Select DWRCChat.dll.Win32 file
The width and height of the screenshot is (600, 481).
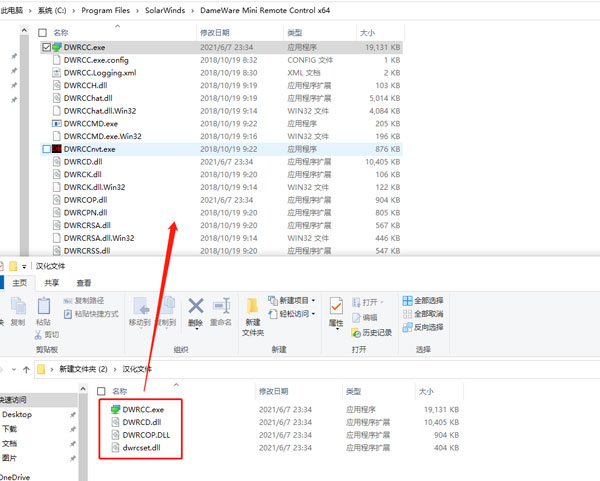(100, 111)
